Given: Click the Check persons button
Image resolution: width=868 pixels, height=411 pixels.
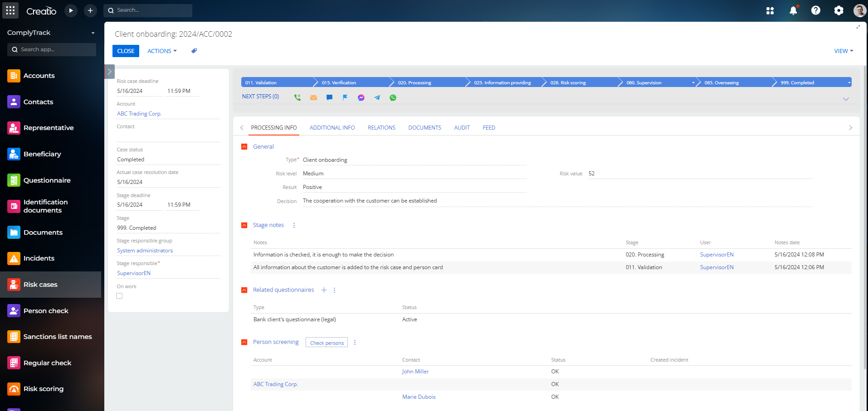Looking at the screenshot, I should tap(326, 343).
